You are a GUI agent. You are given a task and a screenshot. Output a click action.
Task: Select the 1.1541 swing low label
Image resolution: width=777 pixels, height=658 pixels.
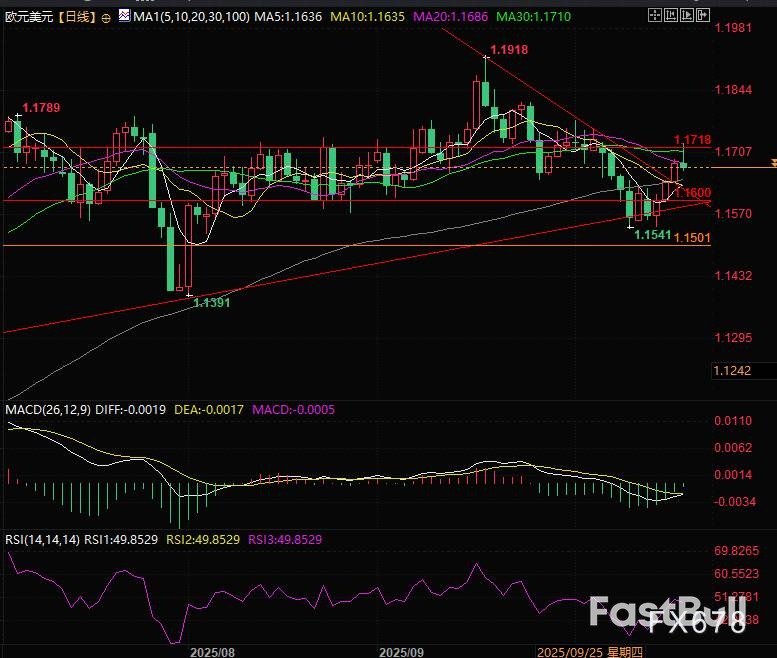pyautogui.click(x=652, y=234)
